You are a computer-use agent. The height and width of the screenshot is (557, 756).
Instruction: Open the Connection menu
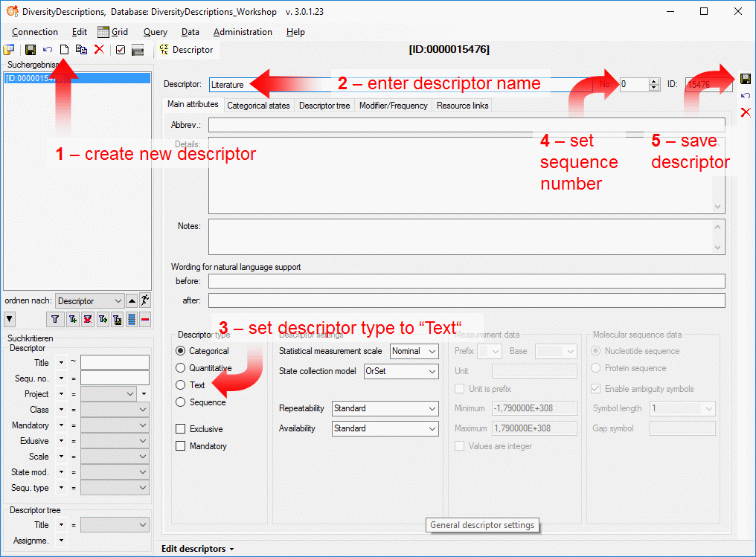(35, 32)
